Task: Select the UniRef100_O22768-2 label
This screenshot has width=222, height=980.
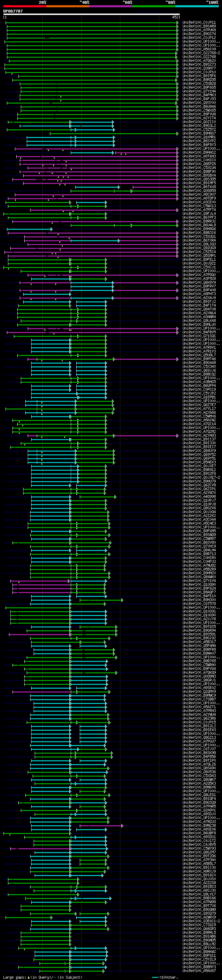Action: (x=201, y=53)
